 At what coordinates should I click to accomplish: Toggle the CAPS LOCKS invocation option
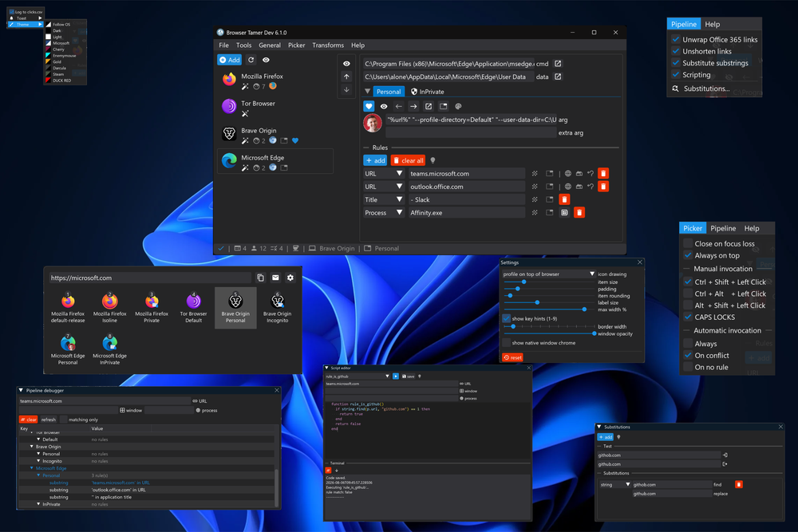[688, 317]
